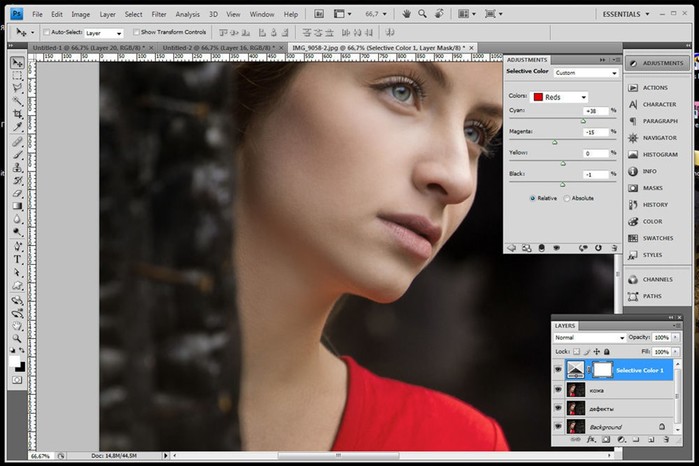Screen dimensions: 699x466
Task: Select the Type tool
Action: click(x=17, y=260)
